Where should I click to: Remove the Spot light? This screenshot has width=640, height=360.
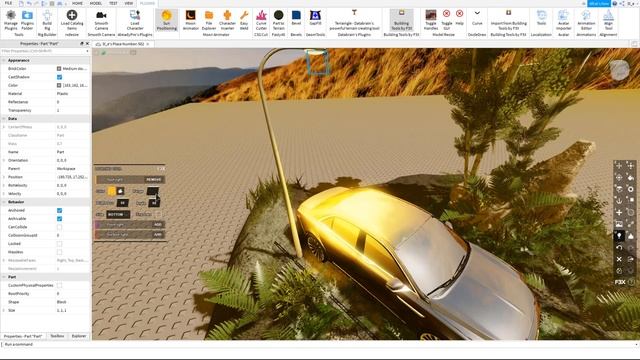[154, 179]
